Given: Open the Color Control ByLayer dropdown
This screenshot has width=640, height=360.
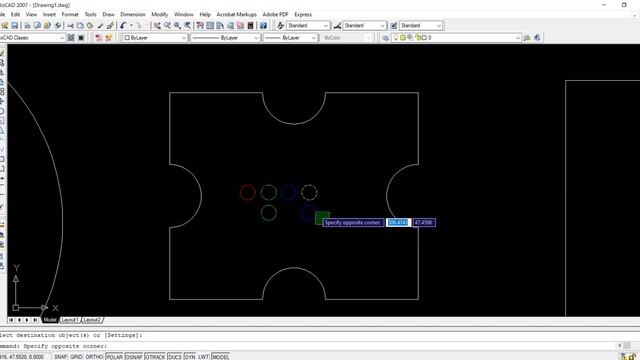Looking at the screenshot, I should [183, 38].
